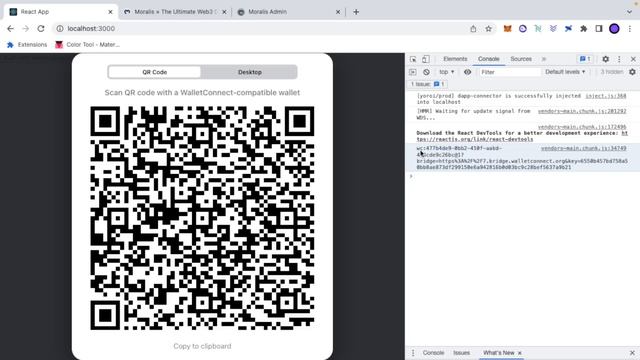Follow the React DevTools download link
Image resolution: width=640 pixels, height=360 pixels.
475,139
